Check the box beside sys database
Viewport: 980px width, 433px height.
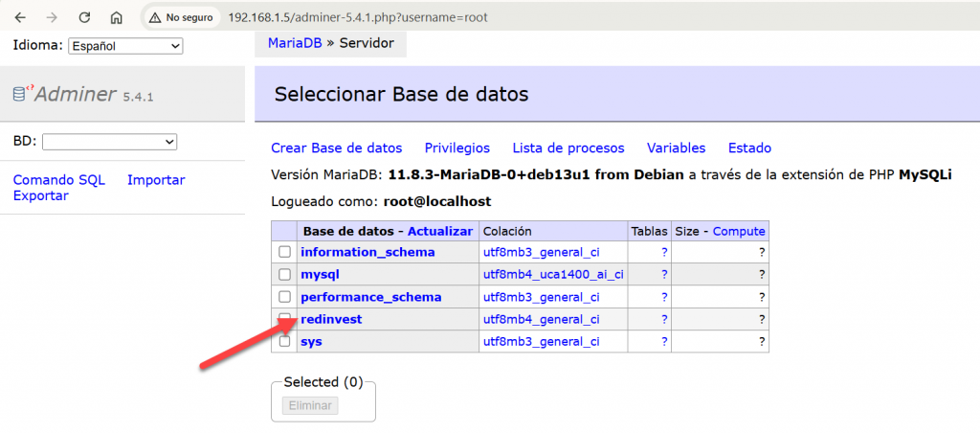coord(284,341)
